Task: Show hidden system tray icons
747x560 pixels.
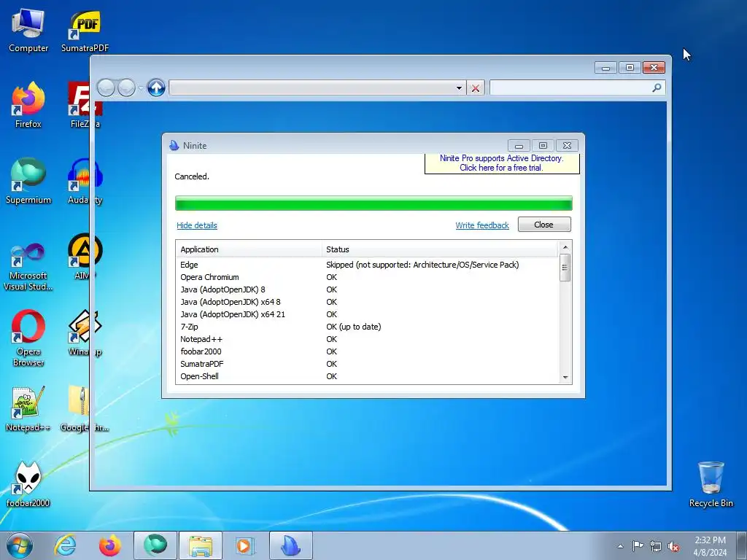Action: tap(620, 546)
